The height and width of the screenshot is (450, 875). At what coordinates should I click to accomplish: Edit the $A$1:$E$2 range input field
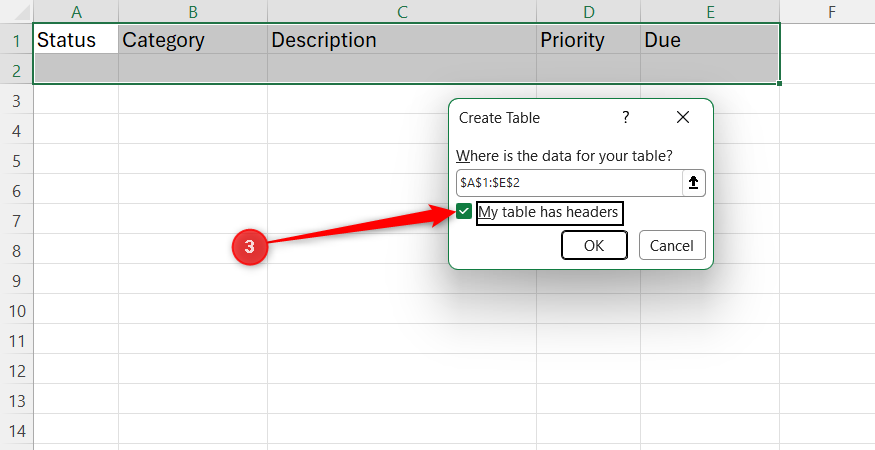click(569, 183)
